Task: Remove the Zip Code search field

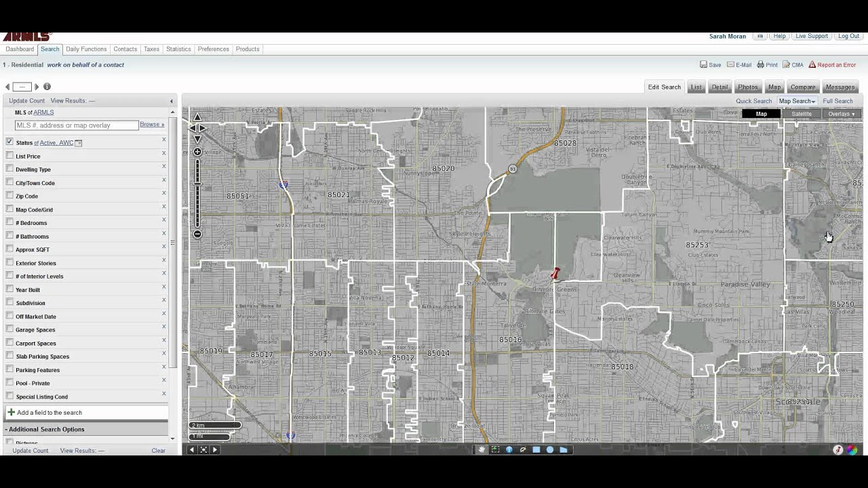Action: (163, 193)
